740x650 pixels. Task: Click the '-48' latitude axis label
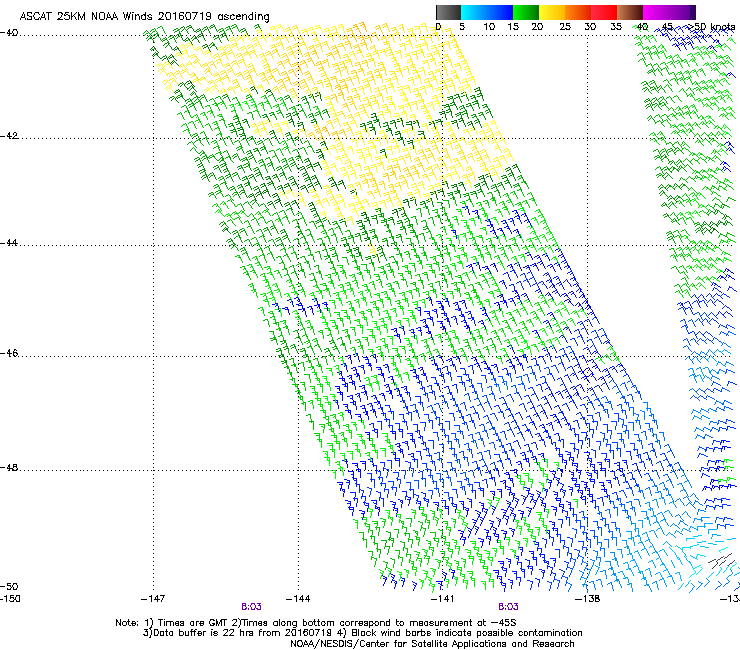coord(9,467)
